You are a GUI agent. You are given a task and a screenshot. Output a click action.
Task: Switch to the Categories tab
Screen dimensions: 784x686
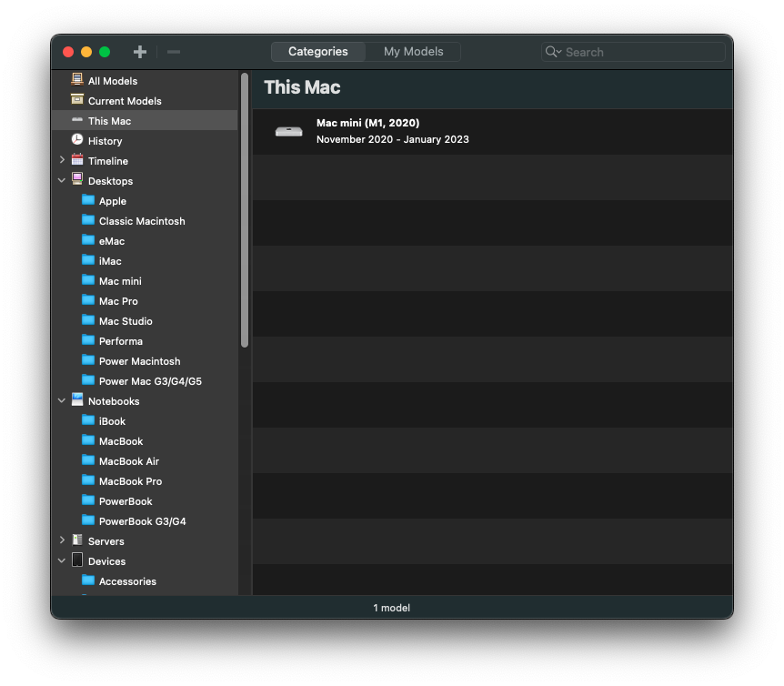318,52
